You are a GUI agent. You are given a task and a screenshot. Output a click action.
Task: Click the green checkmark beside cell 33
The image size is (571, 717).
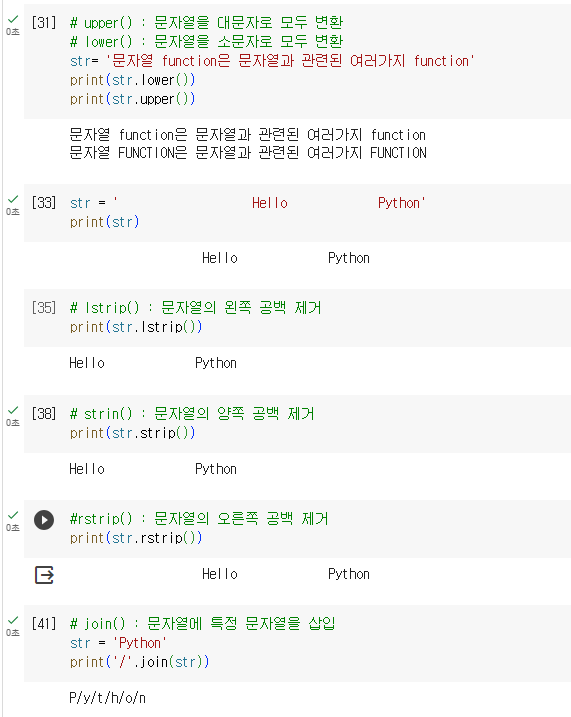click(x=13, y=199)
